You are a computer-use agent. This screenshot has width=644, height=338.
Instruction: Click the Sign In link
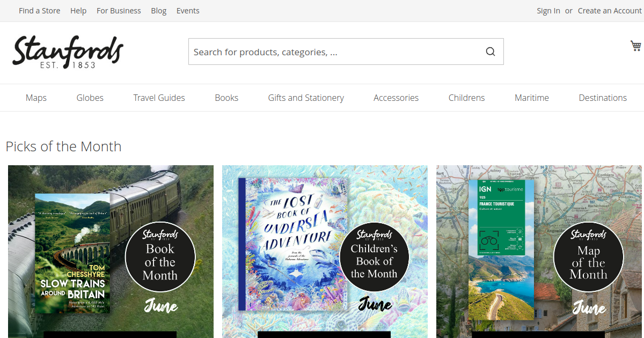[548, 11]
